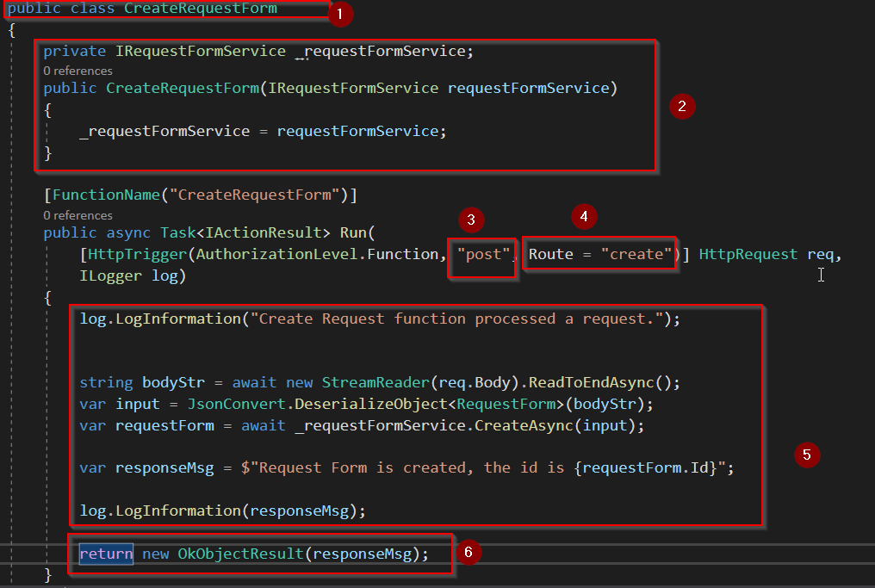Click LogInformation on the "Create Request function" line
This screenshot has width=875, height=588.
[x=178, y=319]
